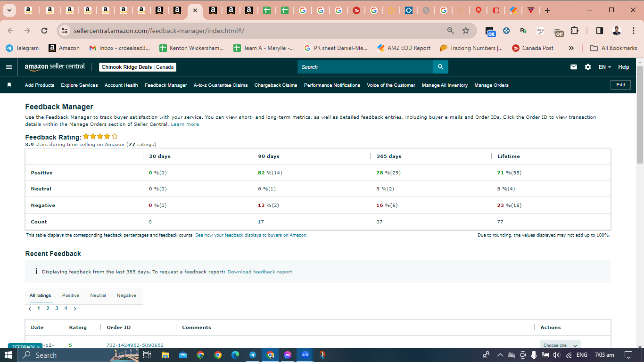
Task: Switch to the Positive feedback tab
Action: [70, 296]
